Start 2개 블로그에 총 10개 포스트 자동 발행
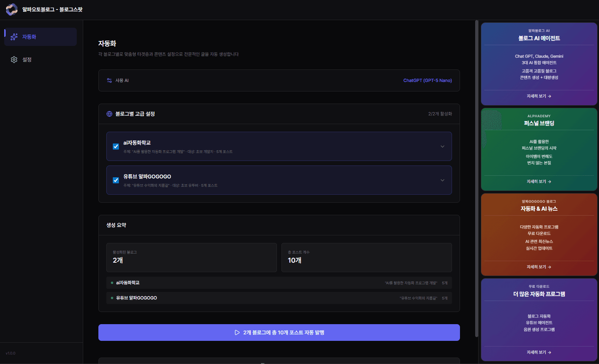The height and width of the screenshot is (364, 599). tap(279, 332)
